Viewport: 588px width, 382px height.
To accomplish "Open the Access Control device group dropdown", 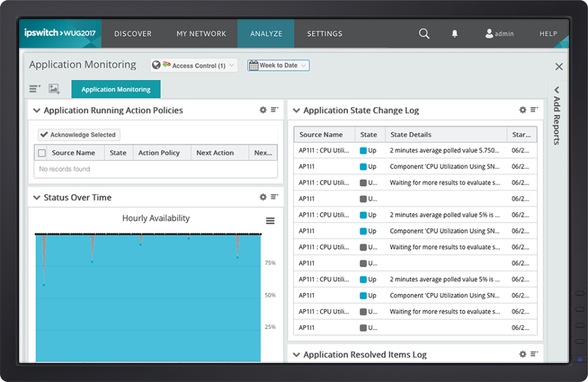I will (x=194, y=64).
